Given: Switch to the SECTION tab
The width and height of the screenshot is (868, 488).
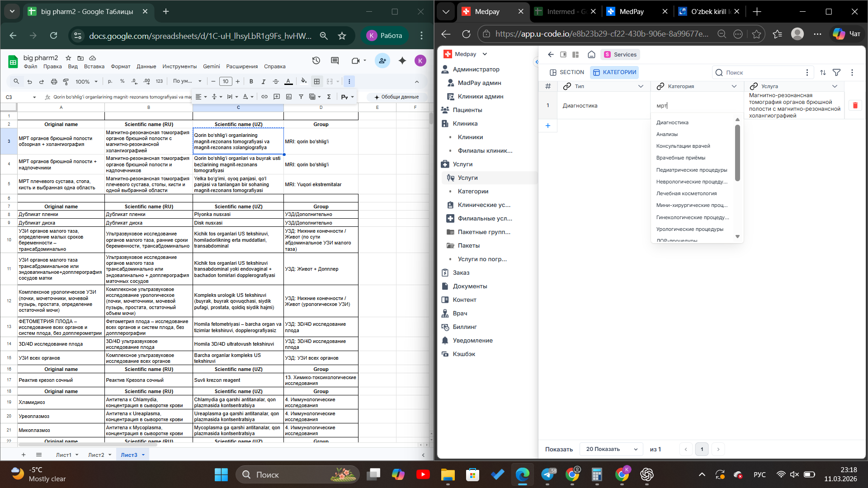Looking at the screenshot, I should tap(566, 72).
